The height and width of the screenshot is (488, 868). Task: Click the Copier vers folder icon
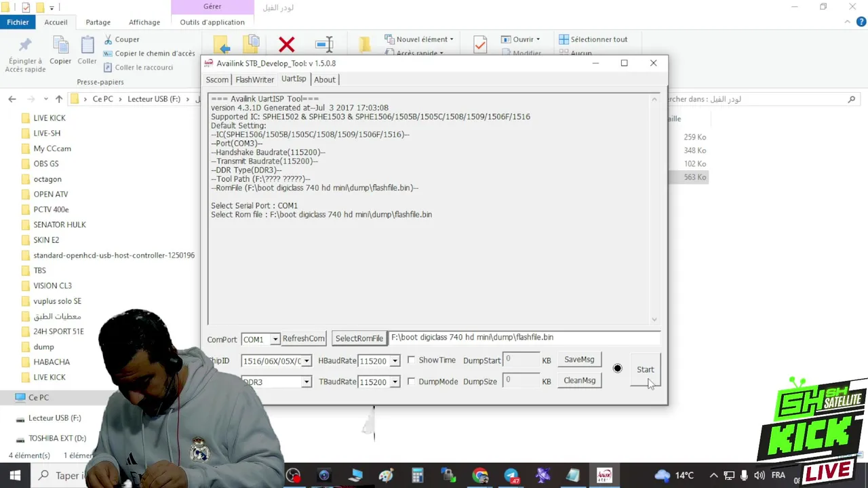click(252, 45)
